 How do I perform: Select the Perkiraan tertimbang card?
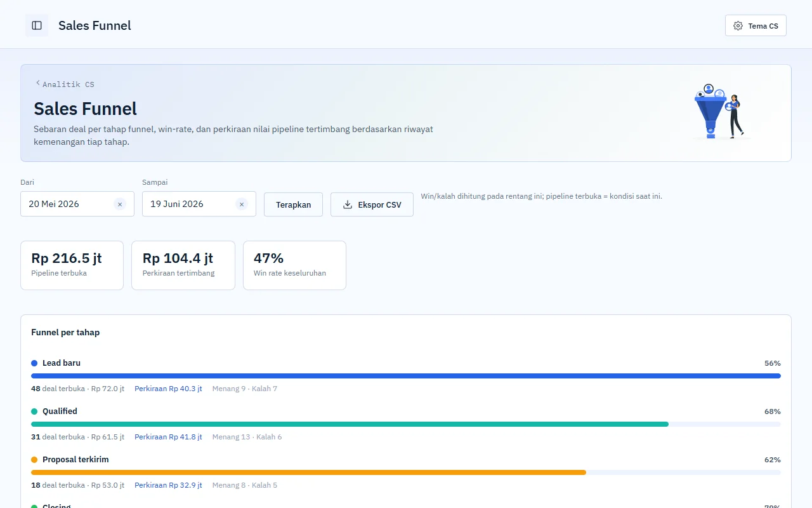tap(183, 265)
